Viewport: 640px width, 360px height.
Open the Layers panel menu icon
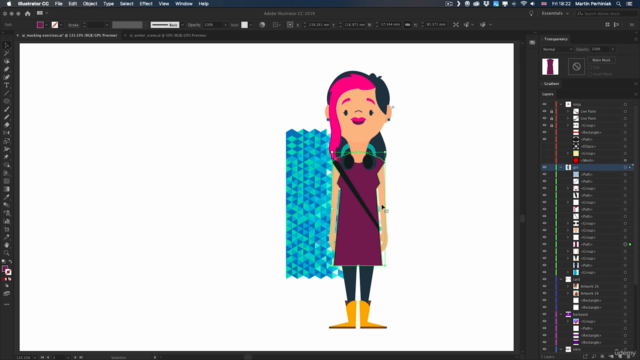pyautogui.click(x=636, y=94)
